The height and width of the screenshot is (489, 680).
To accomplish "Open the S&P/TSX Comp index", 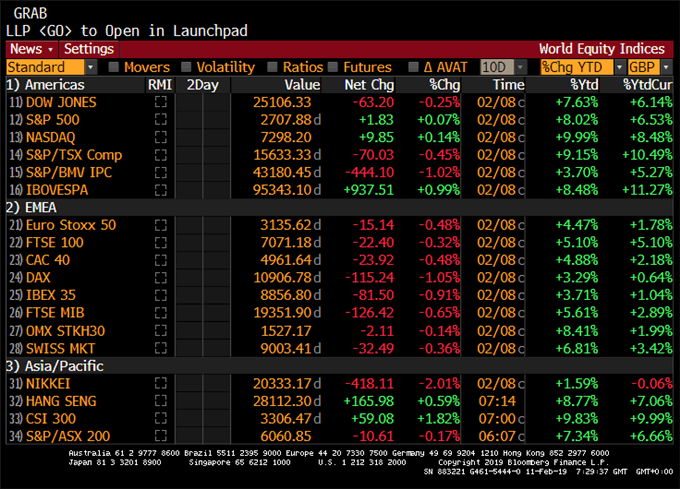I will click(74, 155).
